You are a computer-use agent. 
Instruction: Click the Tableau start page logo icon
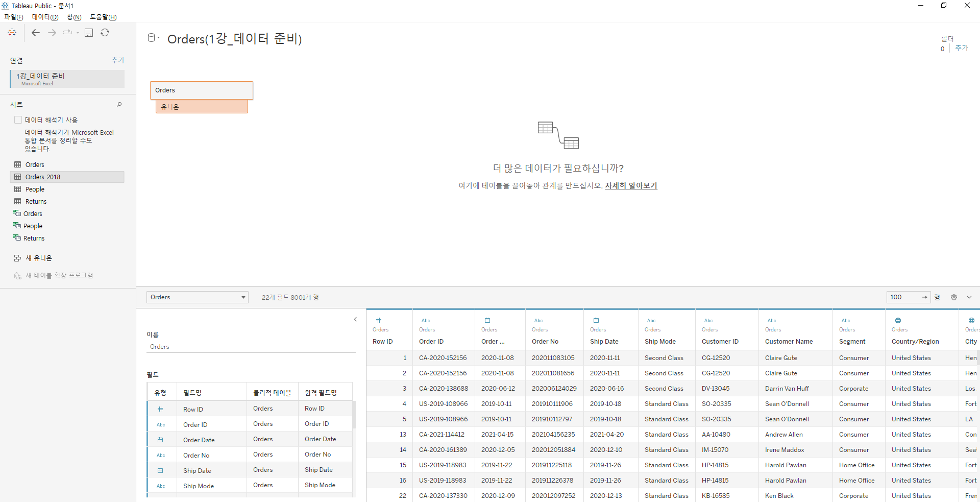(12, 33)
